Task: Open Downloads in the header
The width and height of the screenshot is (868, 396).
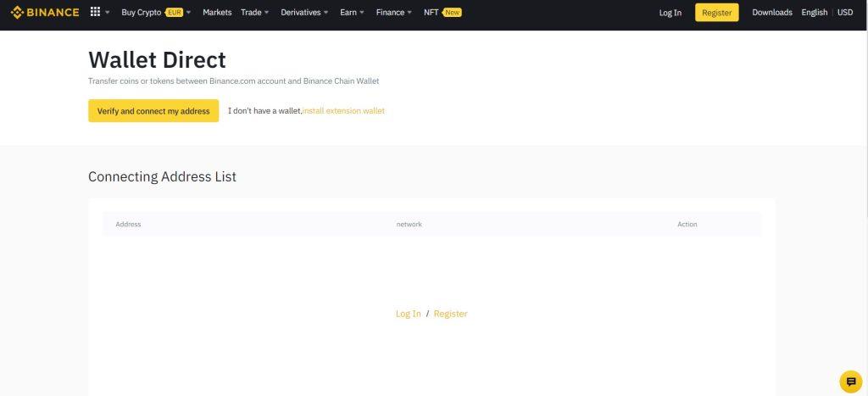Action: coord(771,12)
